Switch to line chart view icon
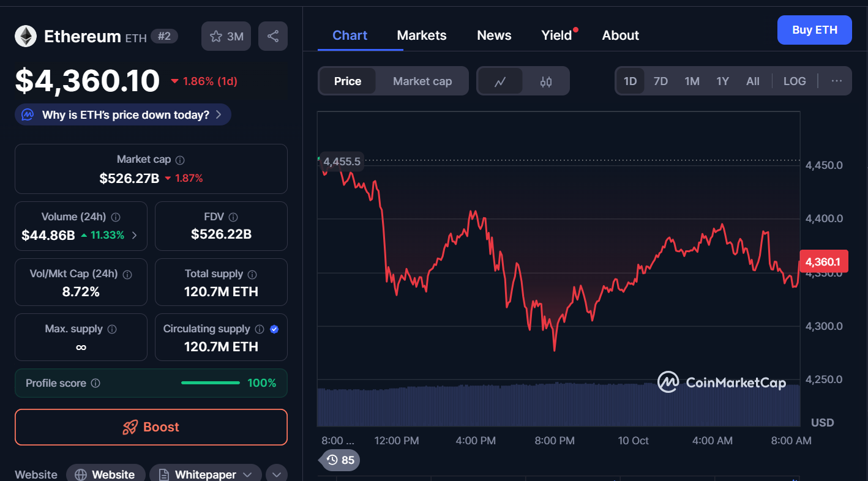The image size is (868, 481). [500, 81]
